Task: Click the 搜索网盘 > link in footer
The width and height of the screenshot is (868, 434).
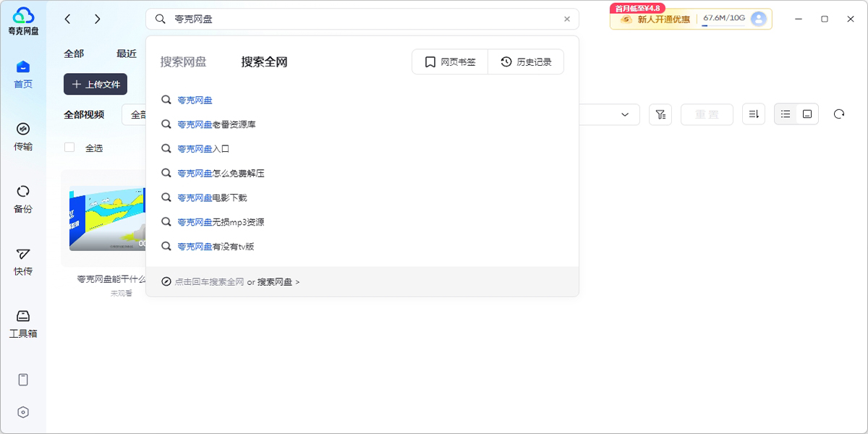Action: point(278,282)
